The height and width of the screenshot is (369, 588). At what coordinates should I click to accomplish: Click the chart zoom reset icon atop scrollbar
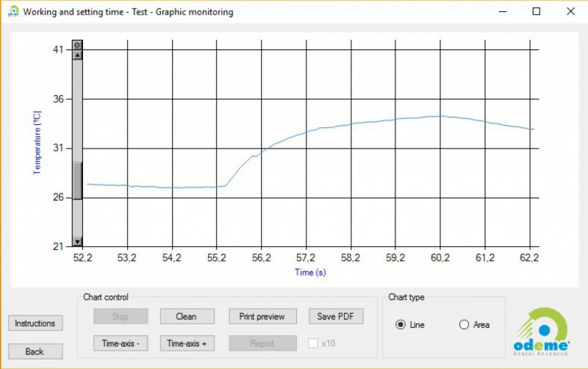click(77, 45)
